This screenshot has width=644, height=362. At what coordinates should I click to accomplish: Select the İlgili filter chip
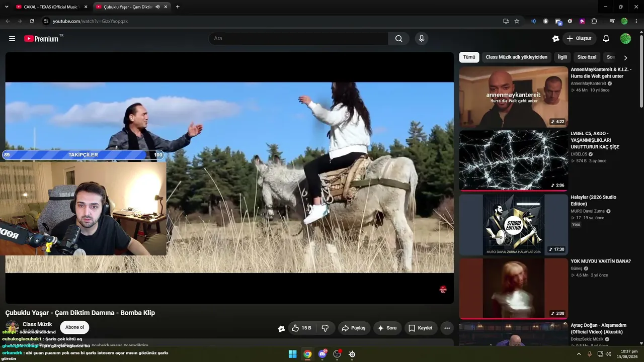(562, 57)
